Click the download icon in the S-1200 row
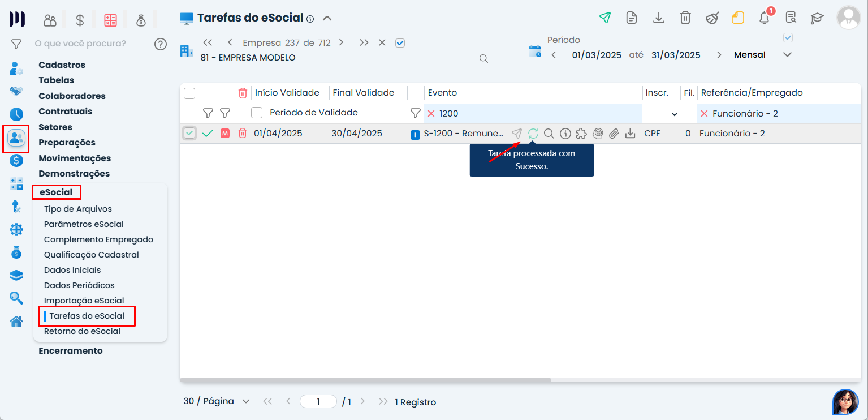Screen dimensions: 868x420 click(631, 134)
